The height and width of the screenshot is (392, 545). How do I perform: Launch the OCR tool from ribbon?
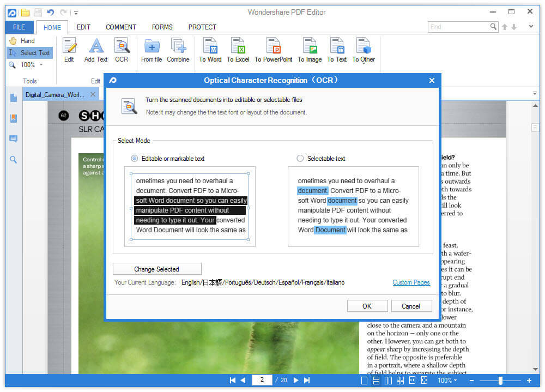click(x=122, y=50)
